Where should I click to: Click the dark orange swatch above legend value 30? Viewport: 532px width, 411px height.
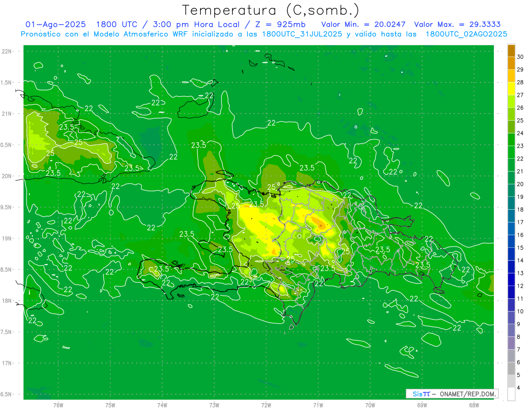click(x=512, y=51)
